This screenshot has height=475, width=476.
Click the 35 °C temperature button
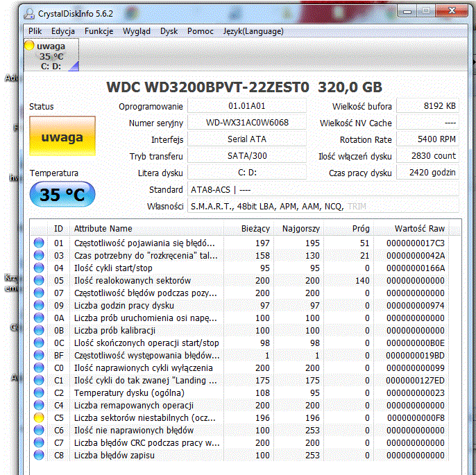[62, 194]
